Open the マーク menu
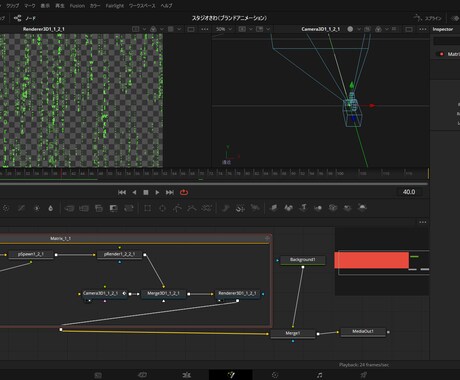460x380 pixels. tap(30, 6)
